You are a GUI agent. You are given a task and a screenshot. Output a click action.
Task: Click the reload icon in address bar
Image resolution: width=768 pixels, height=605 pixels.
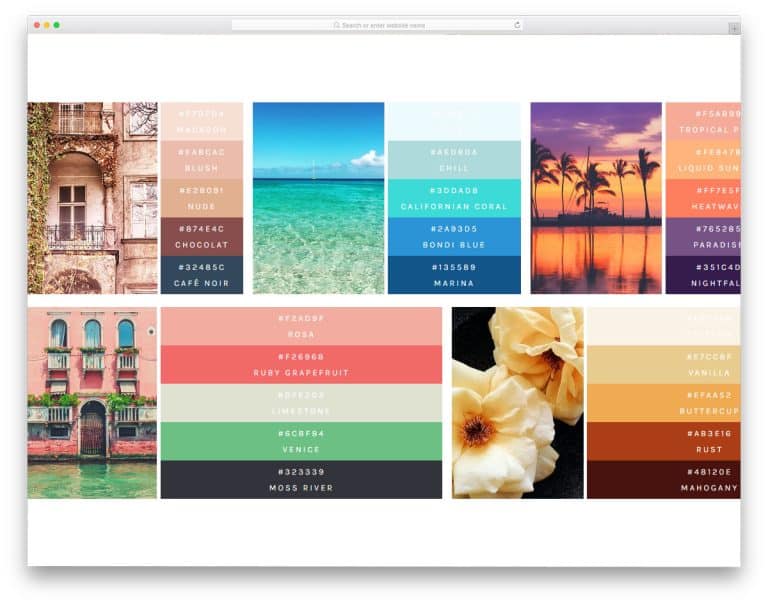tap(517, 25)
